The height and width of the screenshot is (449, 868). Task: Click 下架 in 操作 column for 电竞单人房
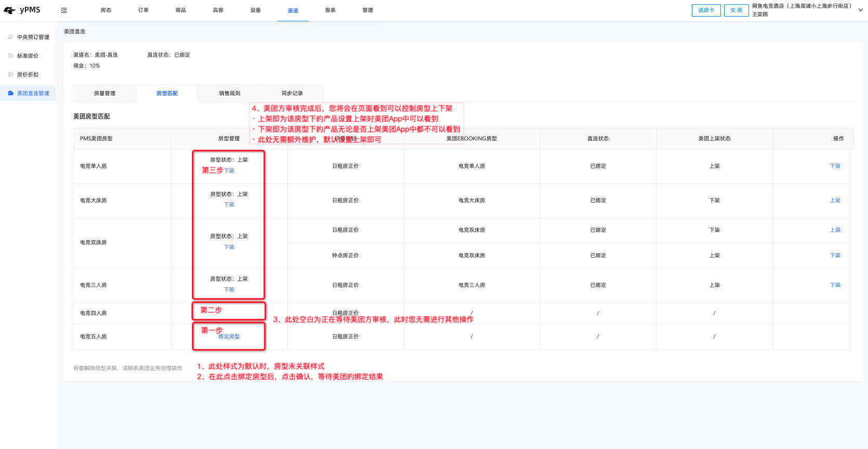[x=835, y=166]
